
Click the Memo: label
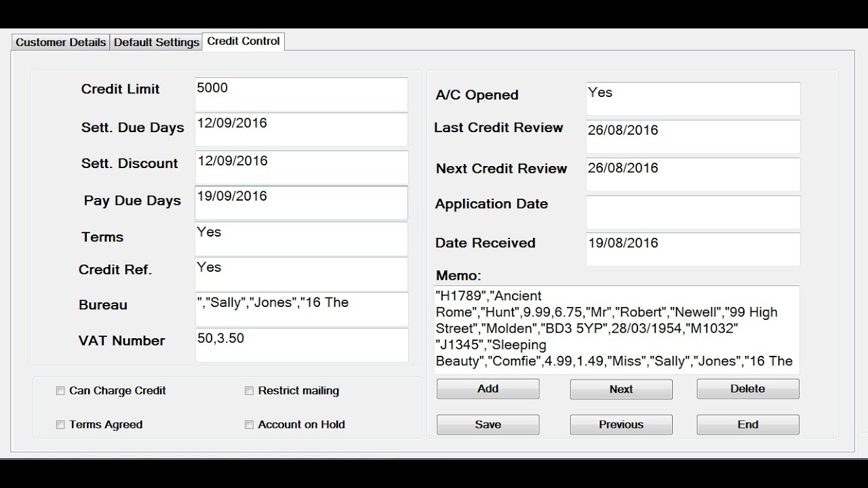[458, 276]
